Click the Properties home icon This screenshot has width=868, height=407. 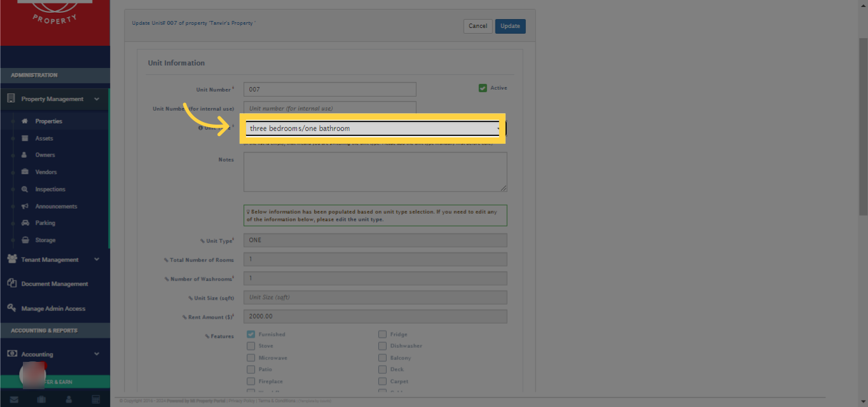[25, 121]
